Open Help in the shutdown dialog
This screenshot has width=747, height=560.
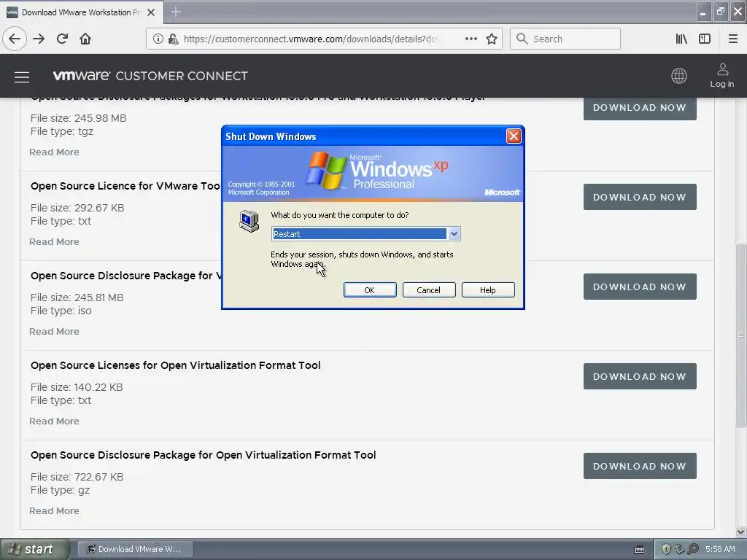click(488, 290)
